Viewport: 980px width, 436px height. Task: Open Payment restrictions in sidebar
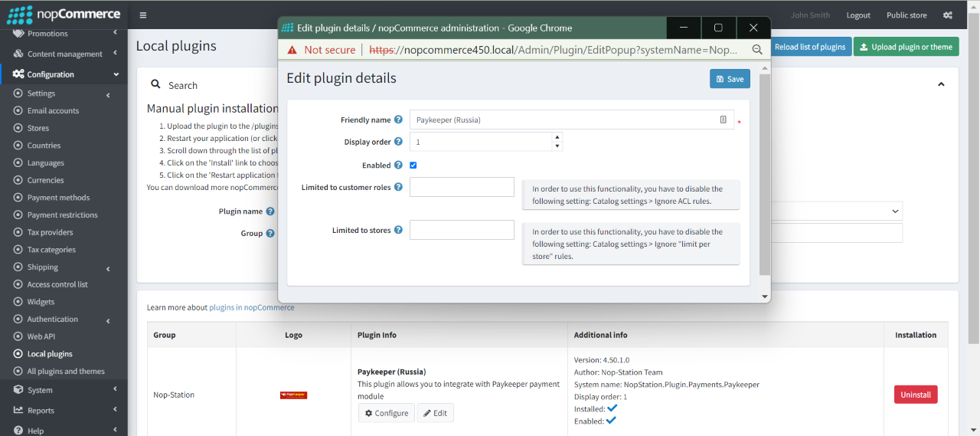point(64,215)
